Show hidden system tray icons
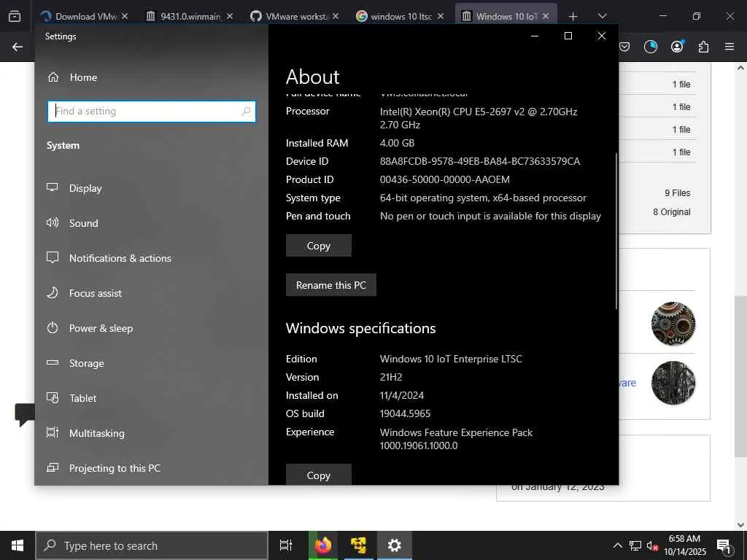Screen dimensions: 747x560 (x=617, y=545)
